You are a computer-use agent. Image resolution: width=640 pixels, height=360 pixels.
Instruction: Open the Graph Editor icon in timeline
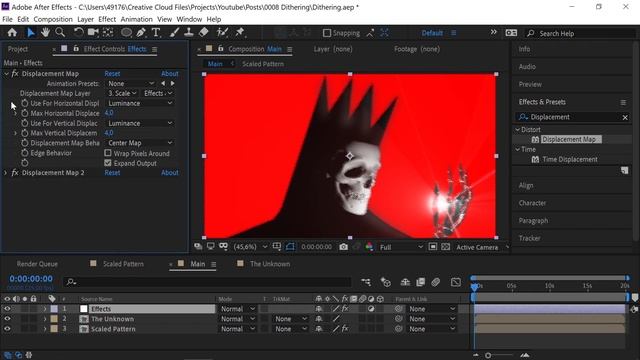point(456,282)
